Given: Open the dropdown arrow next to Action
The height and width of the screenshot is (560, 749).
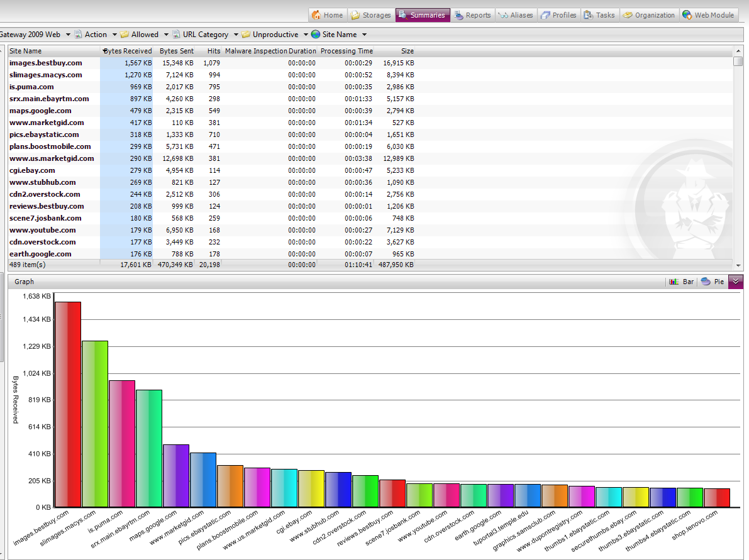Looking at the screenshot, I should pos(114,35).
